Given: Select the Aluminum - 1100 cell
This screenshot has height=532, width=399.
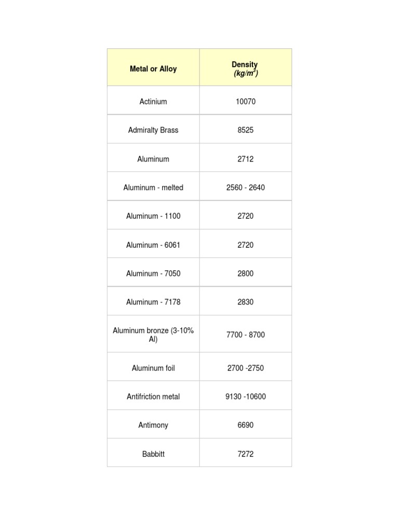Looking at the screenshot, I should click(x=153, y=216).
